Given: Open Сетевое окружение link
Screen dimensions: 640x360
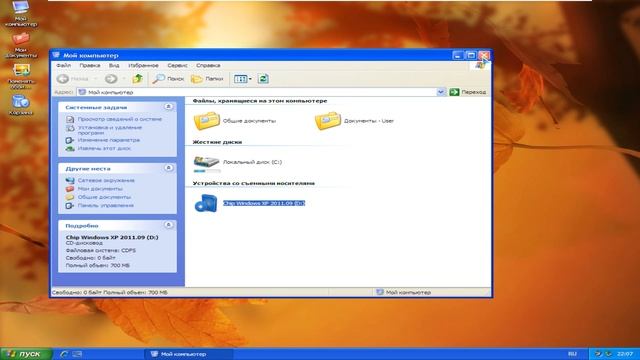Looking at the screenshot, I should click(x=106, y=180).
